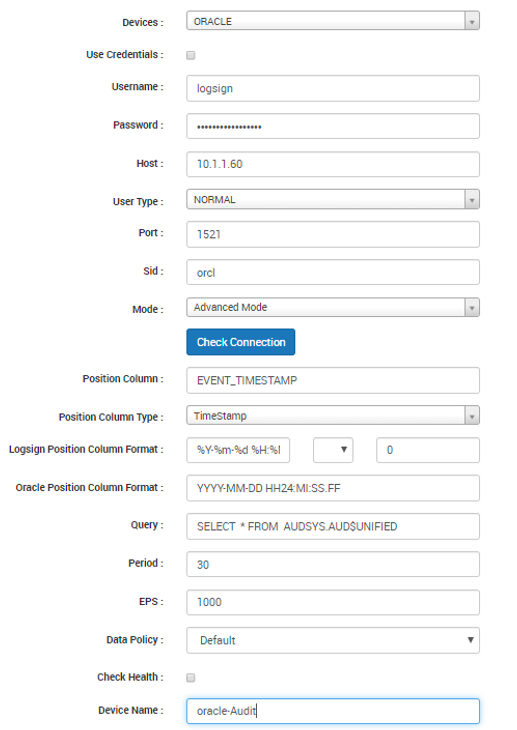The image size is (517, 730).
Task: Click the offset field showing 0
Action: 428,450
